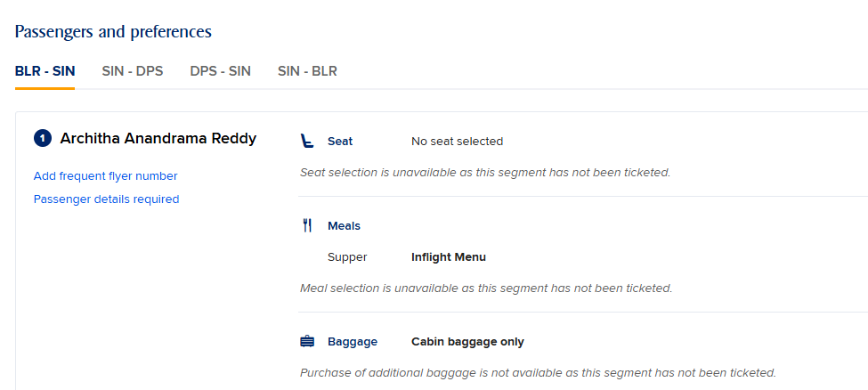Viewport: 868px width, 390px height.
Task: Click the fork and knife Meals icon
Action: click(307, 225)
